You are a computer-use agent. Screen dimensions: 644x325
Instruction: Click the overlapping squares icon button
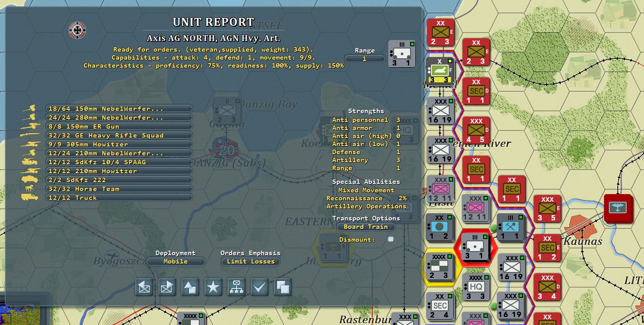click(283, 287)
